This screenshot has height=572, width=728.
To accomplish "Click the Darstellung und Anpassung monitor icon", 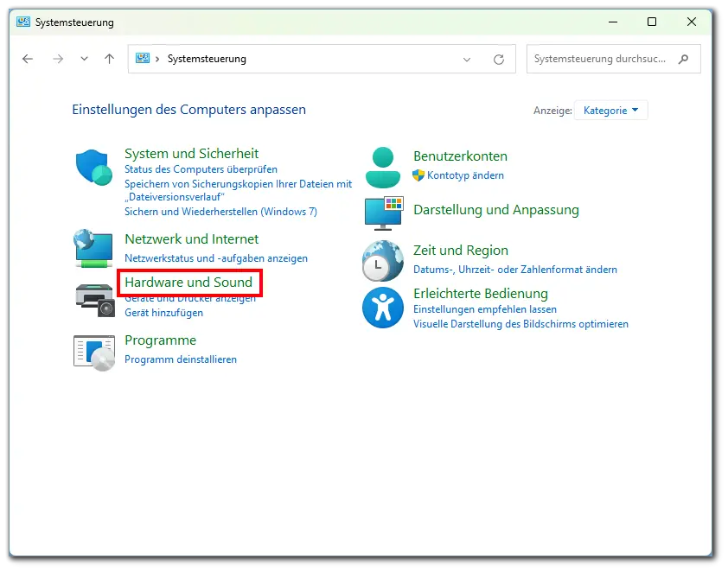I will pos(384,213).
